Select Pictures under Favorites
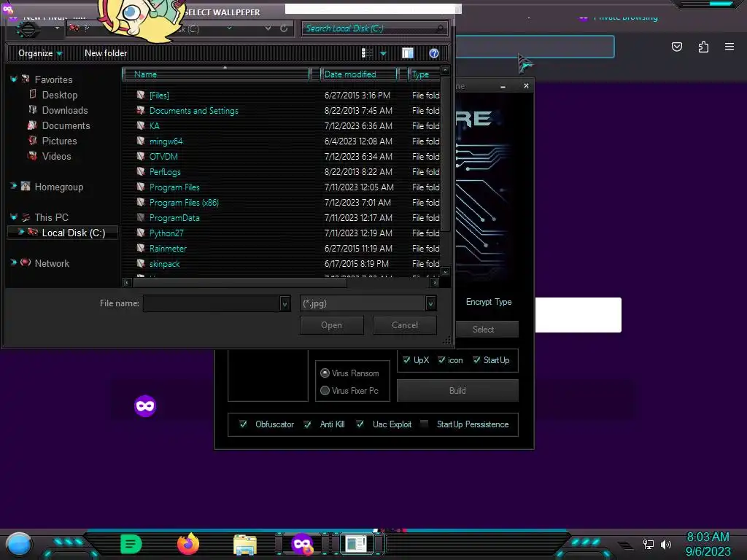Viewport: 747px width, 560px height. coord(59,141)
